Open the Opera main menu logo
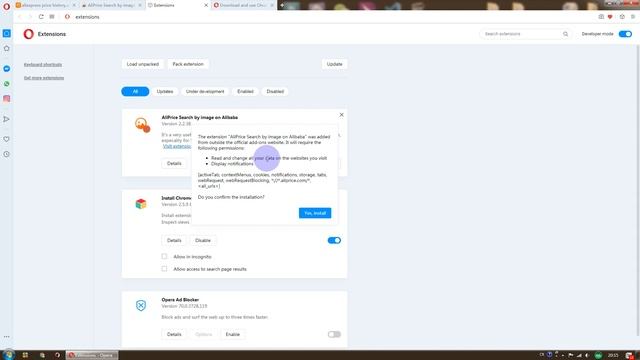This screenshot has width=640, height=360. [x=6, y=6]
